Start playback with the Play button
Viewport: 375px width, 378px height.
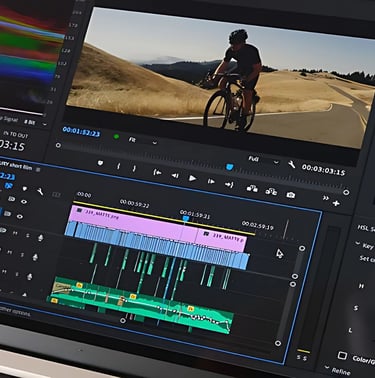click(192, 178)
